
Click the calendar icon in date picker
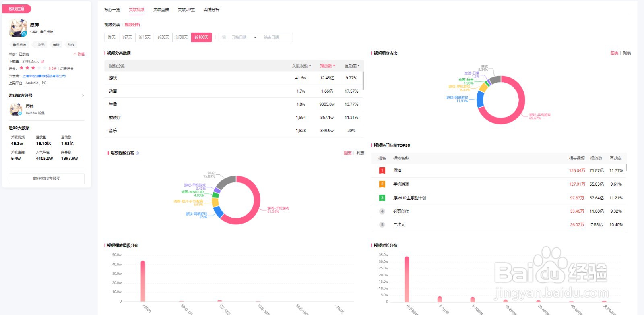pyautogui.click(x=224, y=37)
